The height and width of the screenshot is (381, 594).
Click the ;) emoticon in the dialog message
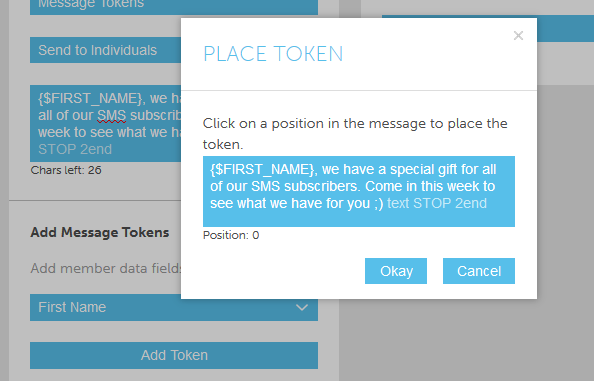pyautogui.click(x=378, y=204)
